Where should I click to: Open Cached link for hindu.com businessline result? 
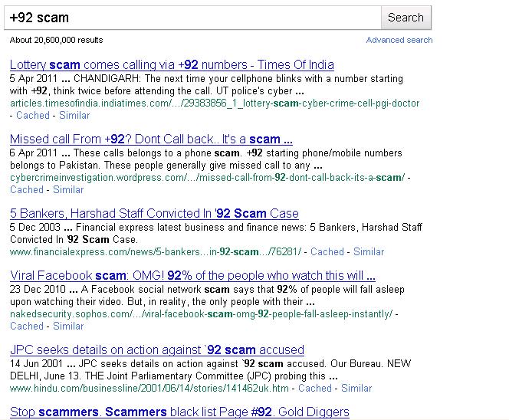coord(315,388)
